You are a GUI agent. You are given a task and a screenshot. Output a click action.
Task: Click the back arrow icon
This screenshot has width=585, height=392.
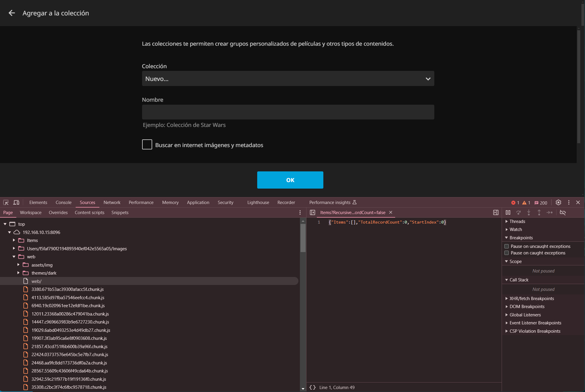tap(12, 13)
